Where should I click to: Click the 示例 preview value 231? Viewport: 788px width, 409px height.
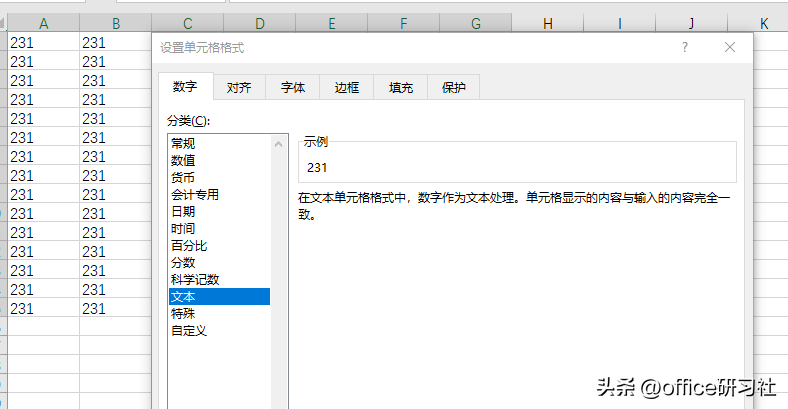(317, 167)
